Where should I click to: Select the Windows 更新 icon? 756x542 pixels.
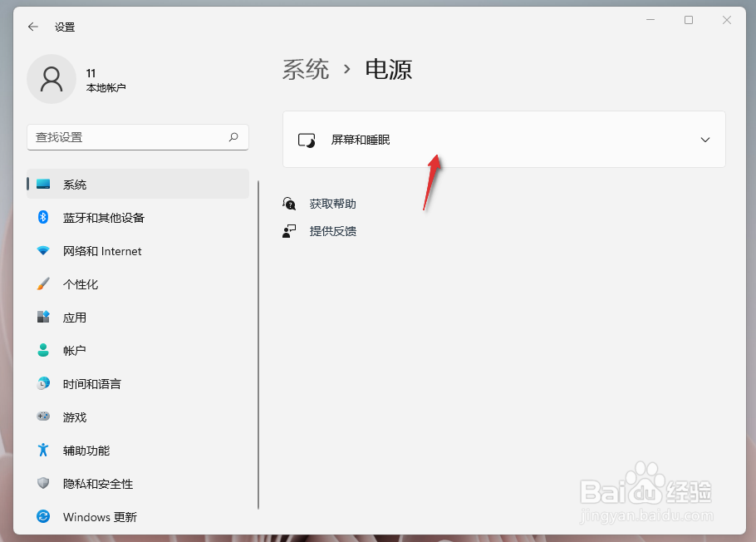(x=42, y=516)
